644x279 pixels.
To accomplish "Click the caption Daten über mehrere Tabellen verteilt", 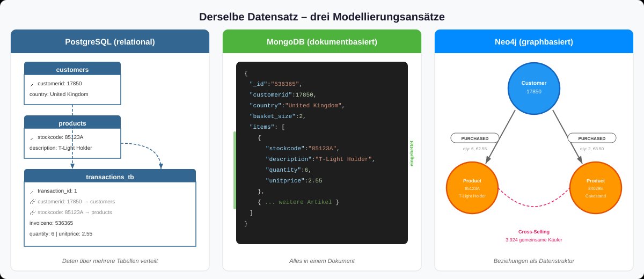I will [x=110, y=261].
